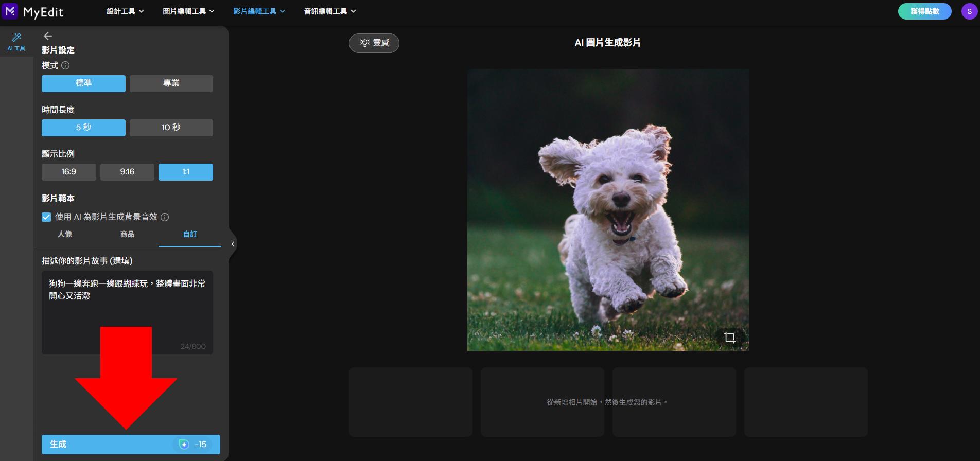The width and height of the screenshot is (980, 461).
Task: Switch to the 商品 template tab
Action: [x=128, y=234]
